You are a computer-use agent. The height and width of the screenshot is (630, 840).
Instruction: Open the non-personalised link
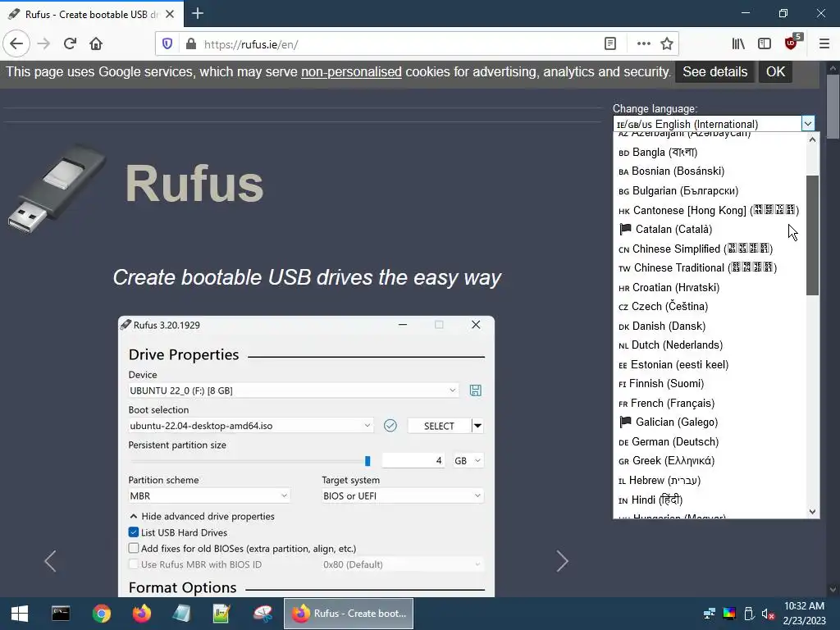tap(351, 72)
